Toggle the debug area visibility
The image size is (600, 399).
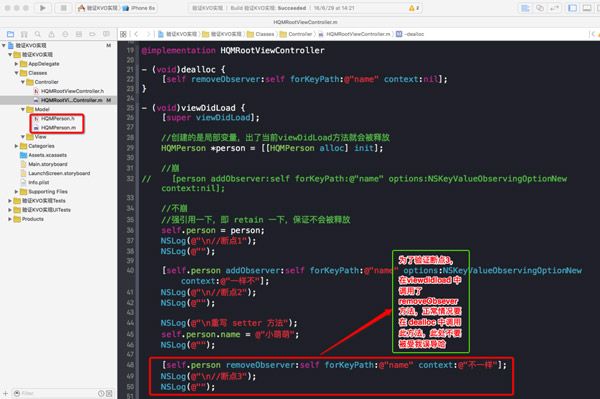pos(587,8)
